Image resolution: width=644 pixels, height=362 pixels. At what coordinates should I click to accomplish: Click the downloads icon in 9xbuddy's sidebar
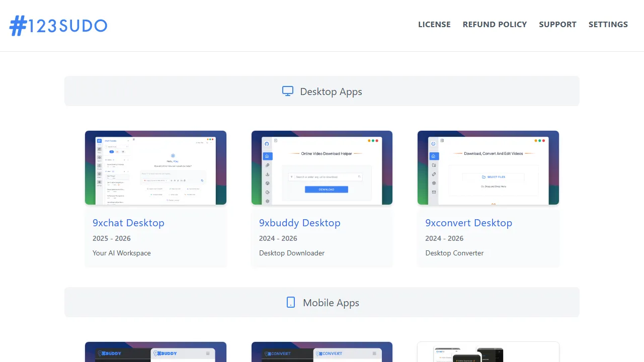pyautogui.click(x=268, y=174)
